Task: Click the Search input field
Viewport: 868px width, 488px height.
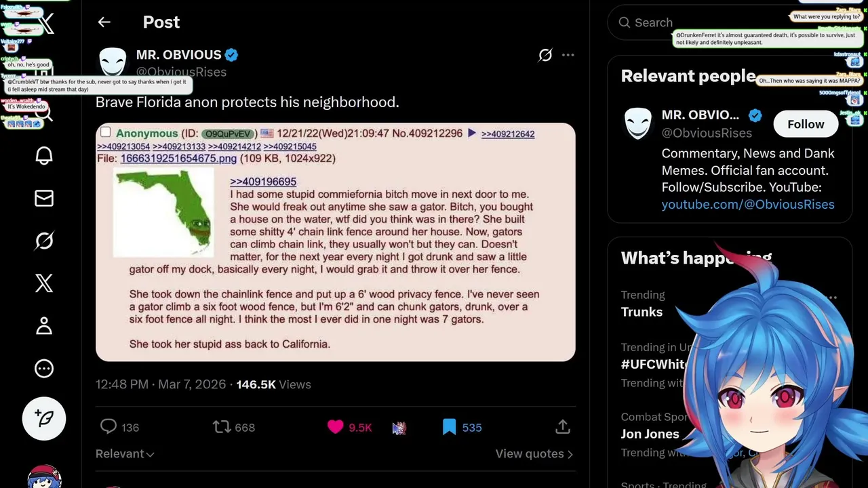Action: tap(705, 22)
